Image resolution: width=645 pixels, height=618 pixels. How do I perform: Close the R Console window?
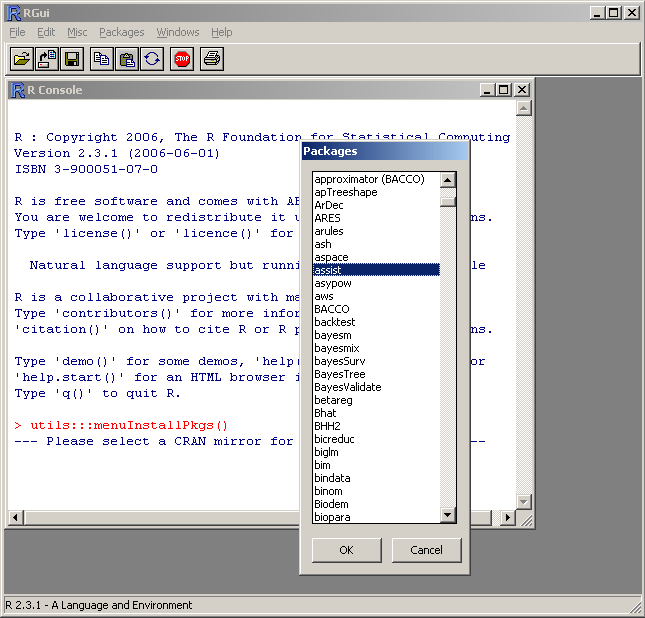522,90
